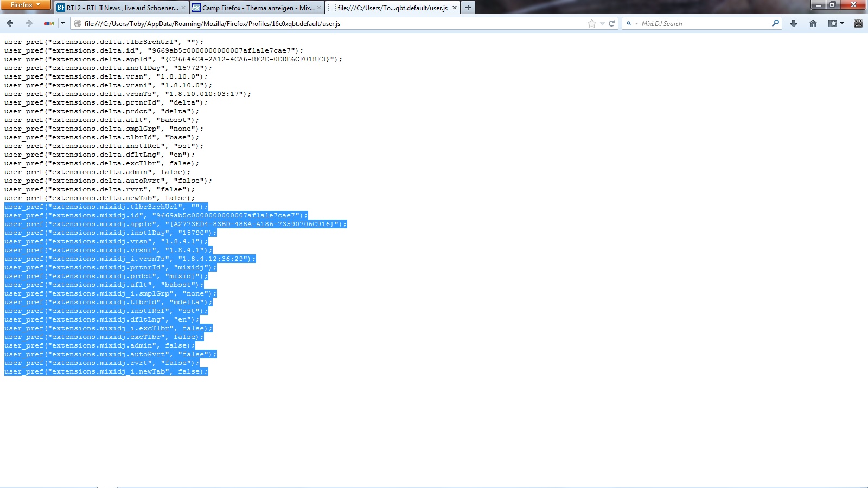Click the highlighted extensions.mixidj.instlDay line
This screenshot has height=488, width=868.
pos(111,233)
